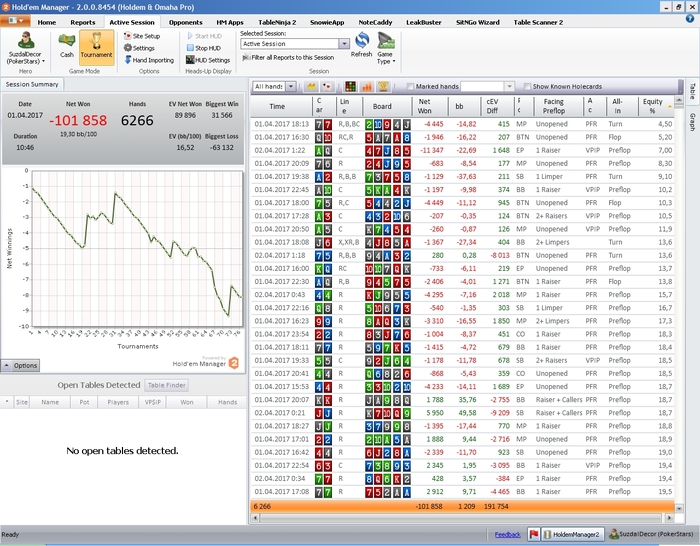Click the yellow replay arrows icon
The height and width of the screenshot is (546, 700).
311,86
